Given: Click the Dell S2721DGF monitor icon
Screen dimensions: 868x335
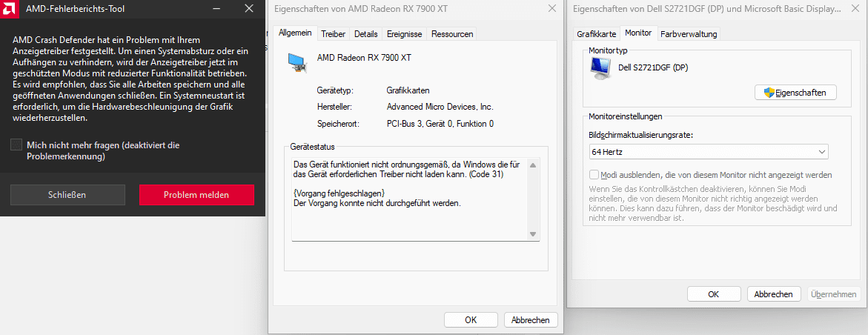Looking at the screenshot, I should pyautogui.click(x=600, y=69).
